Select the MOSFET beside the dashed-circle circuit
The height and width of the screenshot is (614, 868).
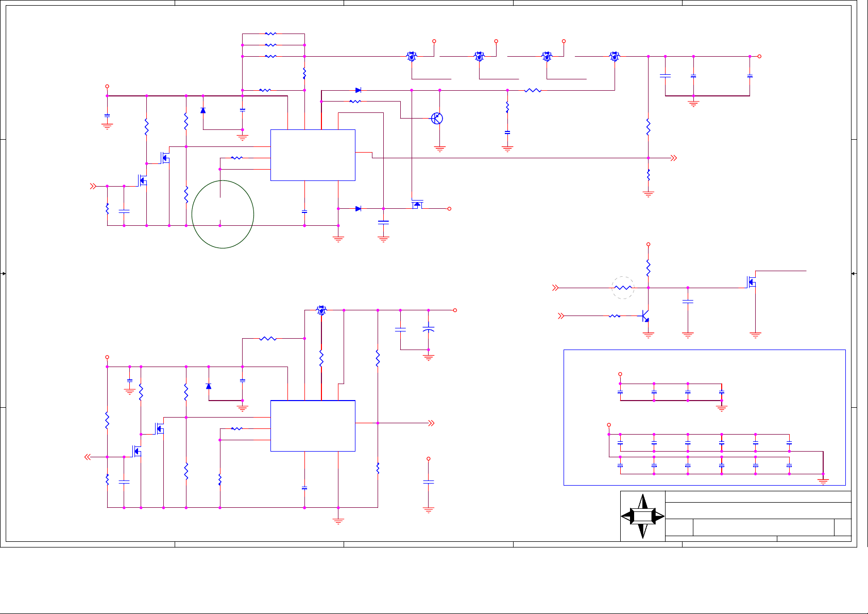click(x=752, y=282)
